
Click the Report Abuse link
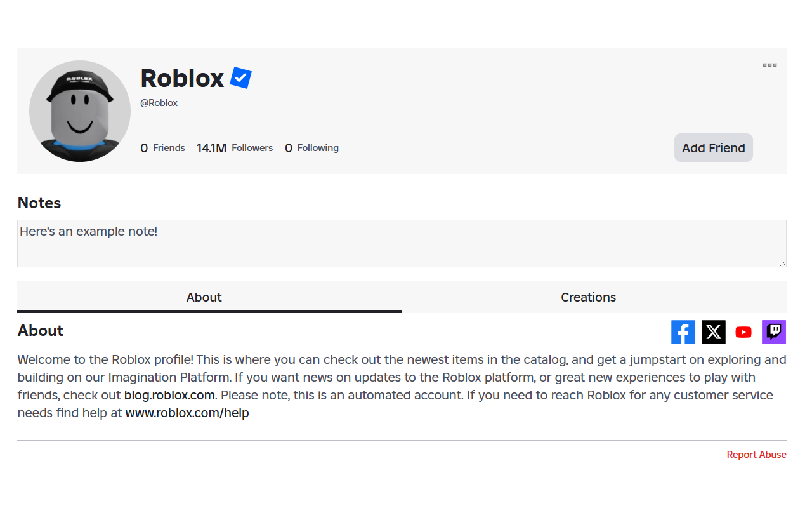tap(756, 454)
